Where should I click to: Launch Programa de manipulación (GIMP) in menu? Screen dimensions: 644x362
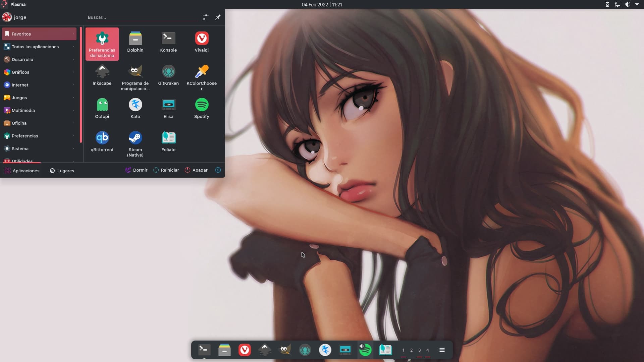[135, 78]
